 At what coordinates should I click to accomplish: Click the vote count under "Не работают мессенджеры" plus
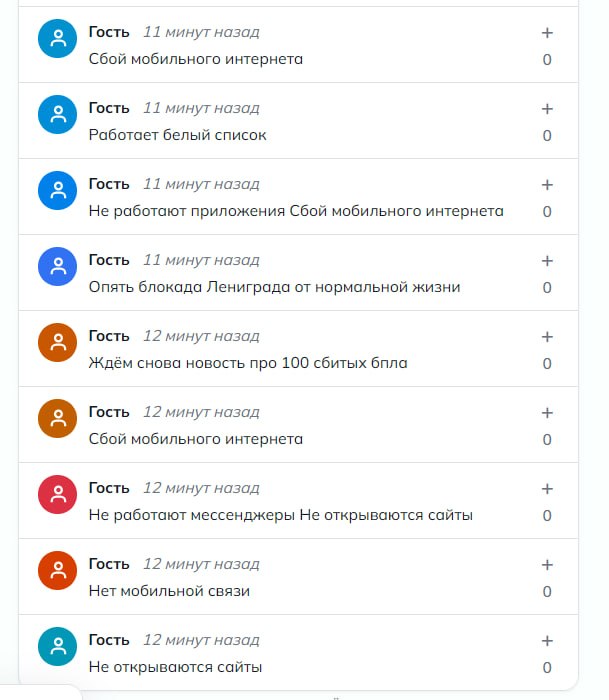click(x=547, y=516)
